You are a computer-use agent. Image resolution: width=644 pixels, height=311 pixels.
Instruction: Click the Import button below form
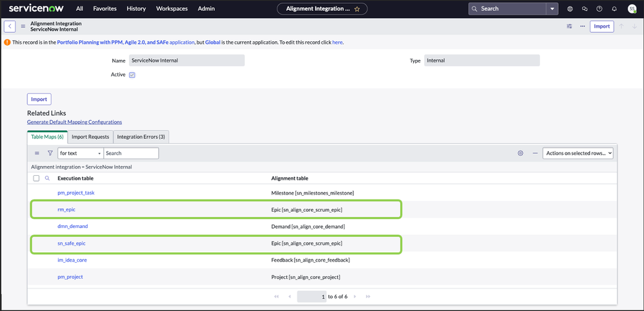pos(39,99)
